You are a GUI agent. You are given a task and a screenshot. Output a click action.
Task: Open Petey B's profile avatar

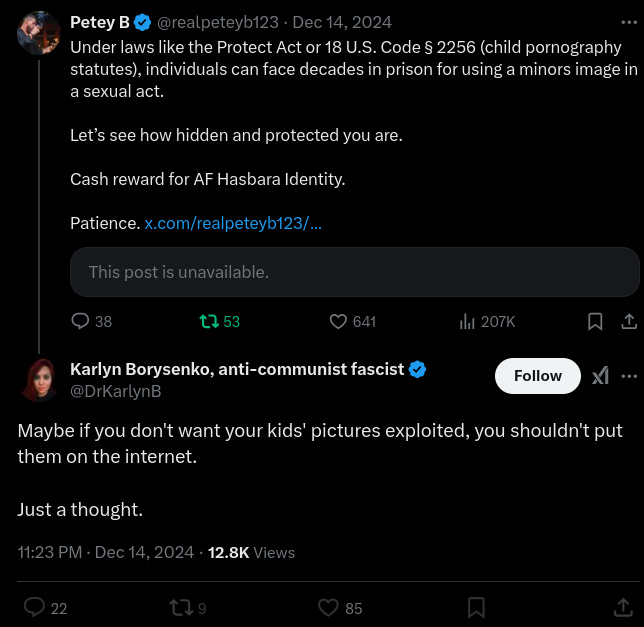[x=39, y=32]
